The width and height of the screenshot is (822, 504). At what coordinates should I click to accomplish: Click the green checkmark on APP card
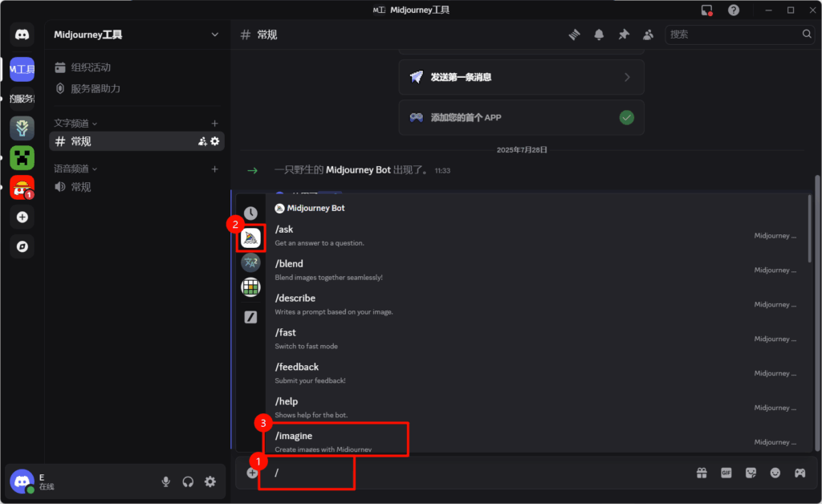click(626, 117)
